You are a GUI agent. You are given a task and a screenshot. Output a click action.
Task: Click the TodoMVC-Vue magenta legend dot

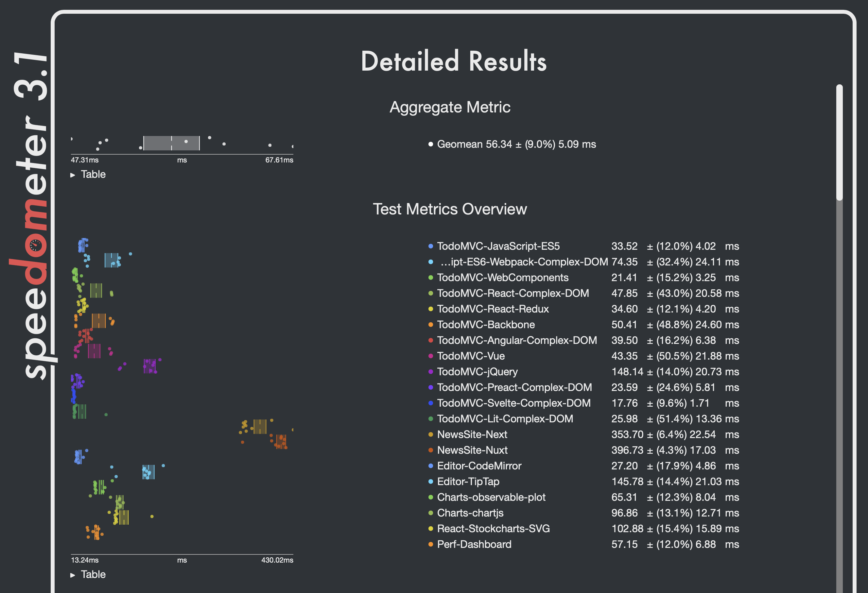(x=431, y=356)
